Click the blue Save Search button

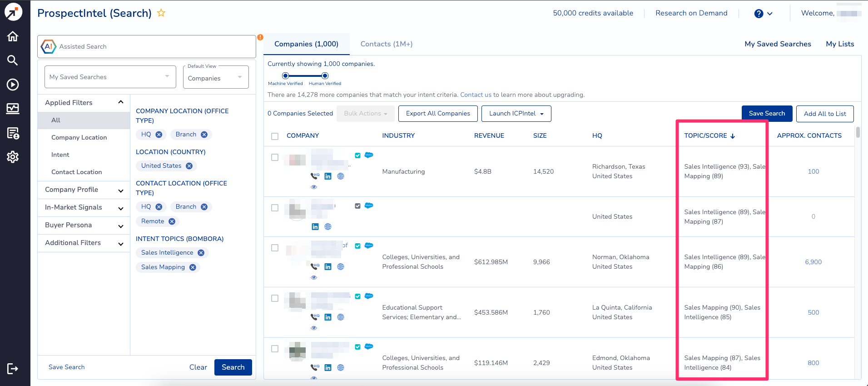[x=767, y=114]
